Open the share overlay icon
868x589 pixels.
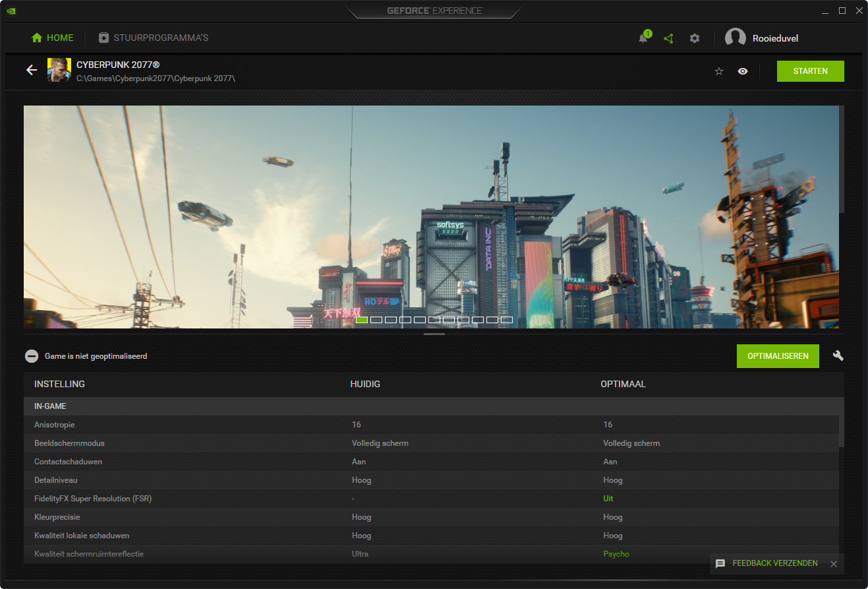click(668, 38)
